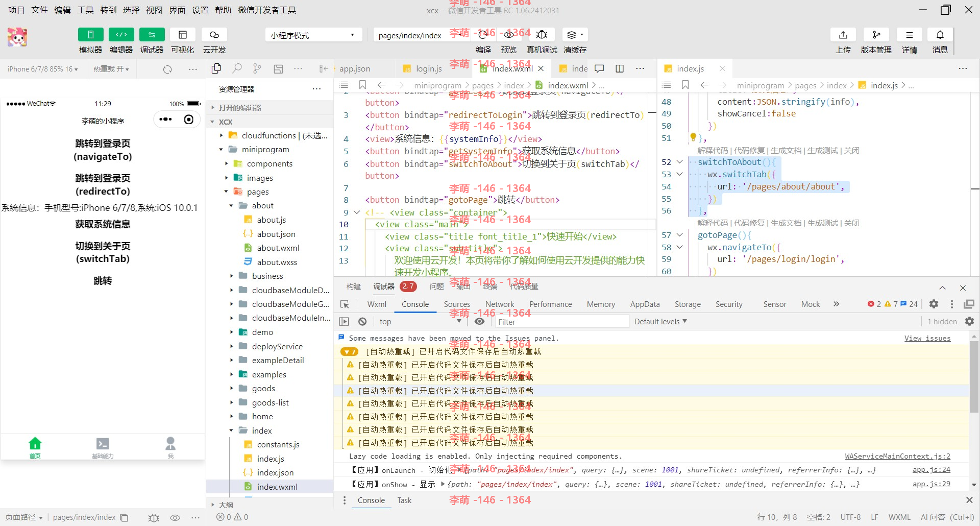Open constants.js in the index folder
The image size is (980, 526).
click(x=278, y=445)
